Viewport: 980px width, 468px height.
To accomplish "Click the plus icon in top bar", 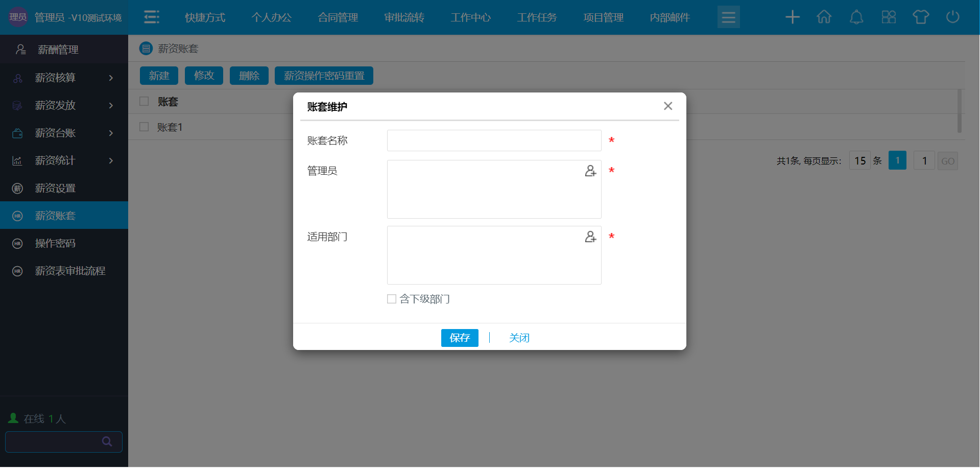I will pos(792,17).
